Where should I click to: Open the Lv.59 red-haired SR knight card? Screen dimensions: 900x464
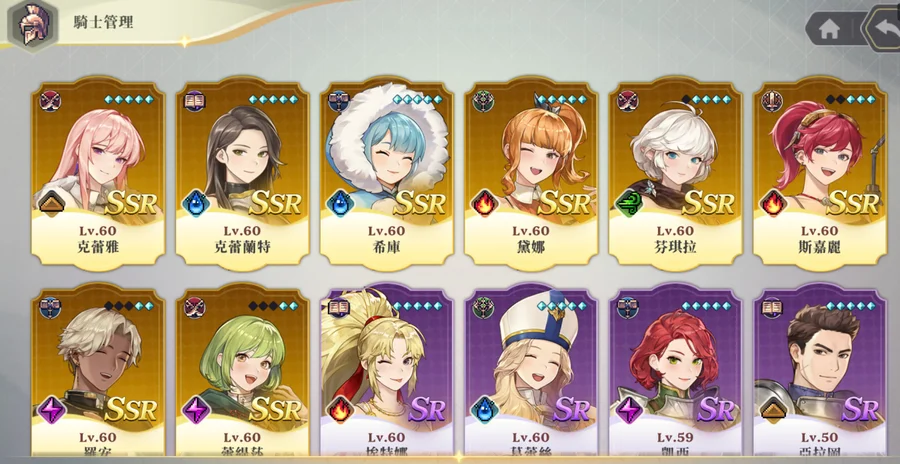(676, 373)
